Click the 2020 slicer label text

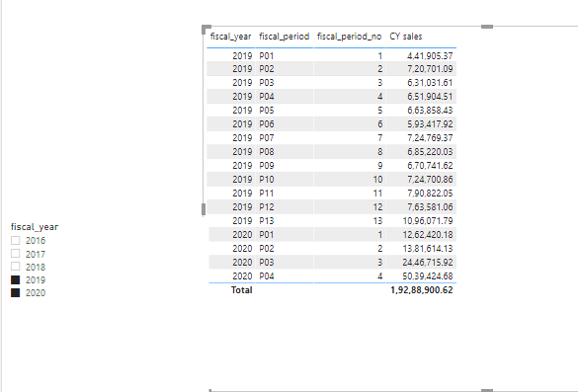[x=36, y=293]
